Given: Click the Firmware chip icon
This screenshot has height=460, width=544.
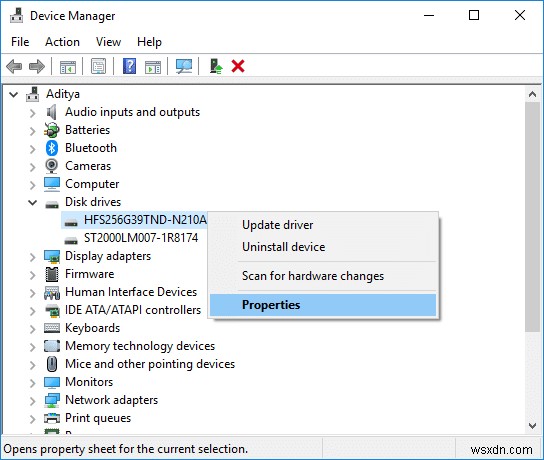Looking at the screenshot, I should [52, 274].
